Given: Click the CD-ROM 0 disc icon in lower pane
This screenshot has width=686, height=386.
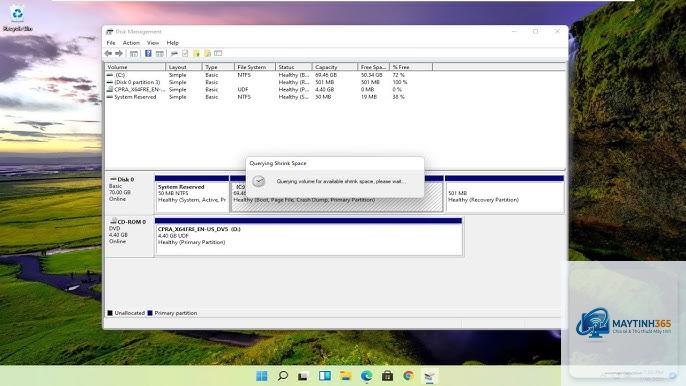Looking at the screenshot, I should point(113,221).
